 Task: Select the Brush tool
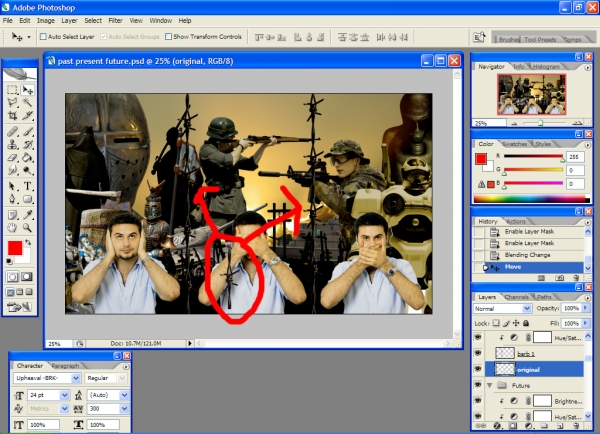point(27,132)
